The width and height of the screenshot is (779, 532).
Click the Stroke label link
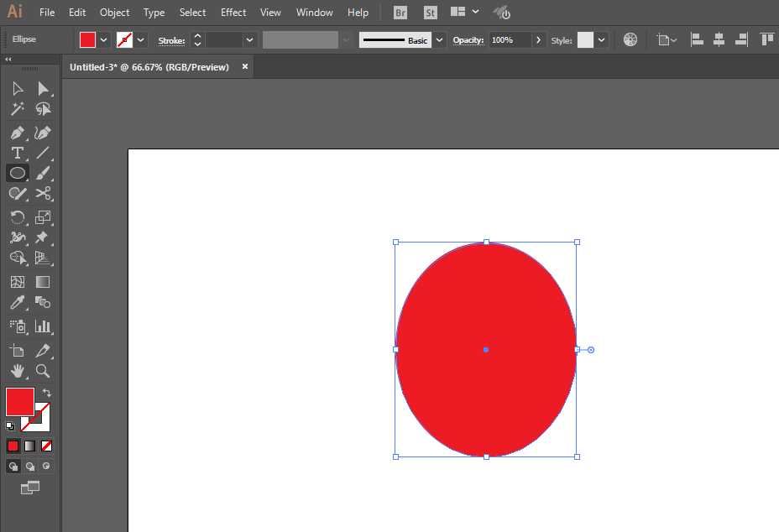pyautogui.click(x=171, y=39)
